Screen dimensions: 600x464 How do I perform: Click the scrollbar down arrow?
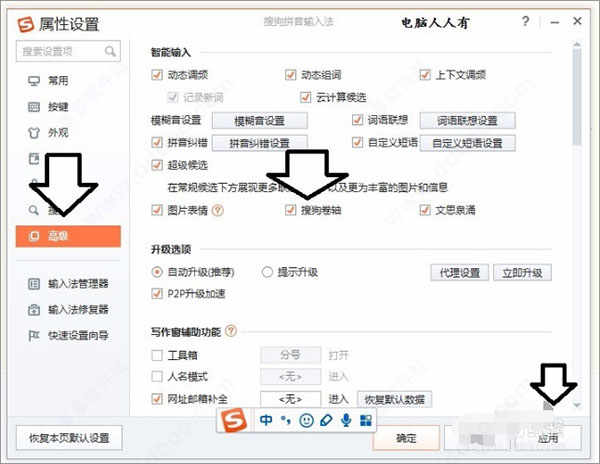(577, 405)
